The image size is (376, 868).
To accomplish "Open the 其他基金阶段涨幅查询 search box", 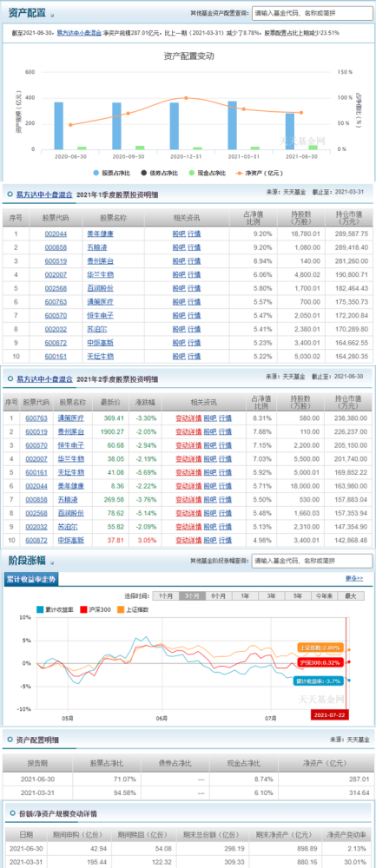I will click(x=313, y=561).
